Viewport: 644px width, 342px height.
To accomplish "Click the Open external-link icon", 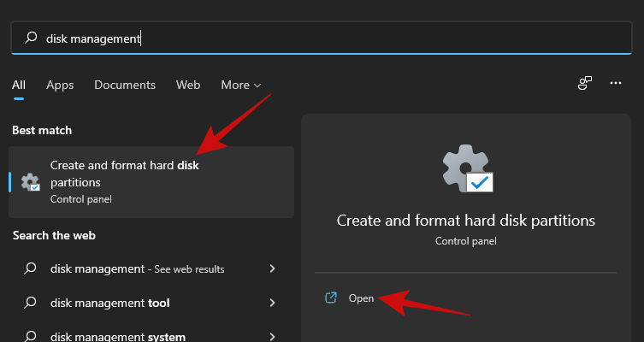I will (x=331, y=298).
